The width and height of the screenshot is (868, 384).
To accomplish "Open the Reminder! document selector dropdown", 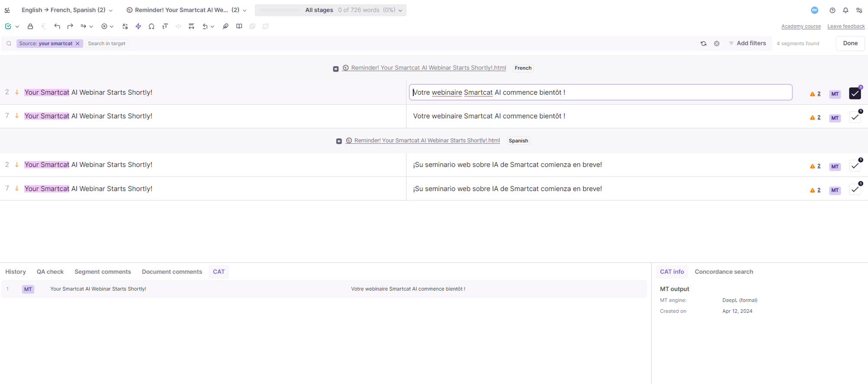I will coord(187,10).
